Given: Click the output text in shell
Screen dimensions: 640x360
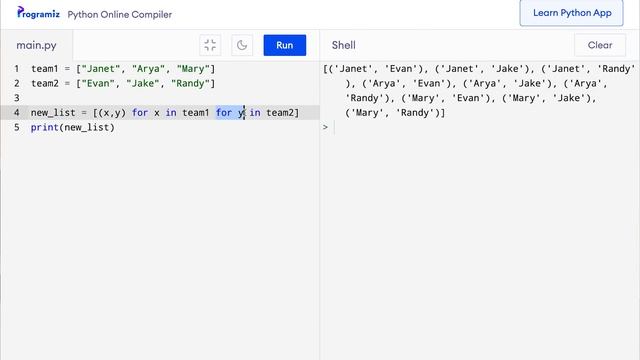Looking at the screenshot, I should tap(478, 91).
